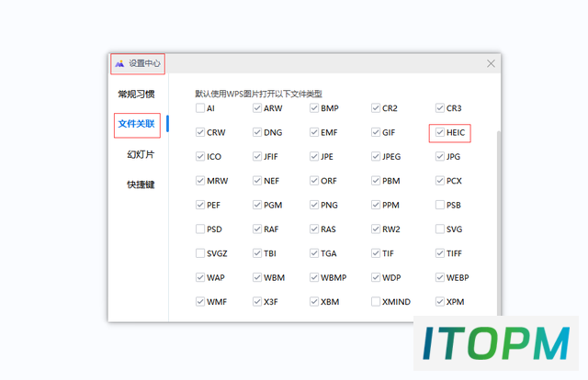Toggle the ICO checkbox

click(x=200, y=157)
